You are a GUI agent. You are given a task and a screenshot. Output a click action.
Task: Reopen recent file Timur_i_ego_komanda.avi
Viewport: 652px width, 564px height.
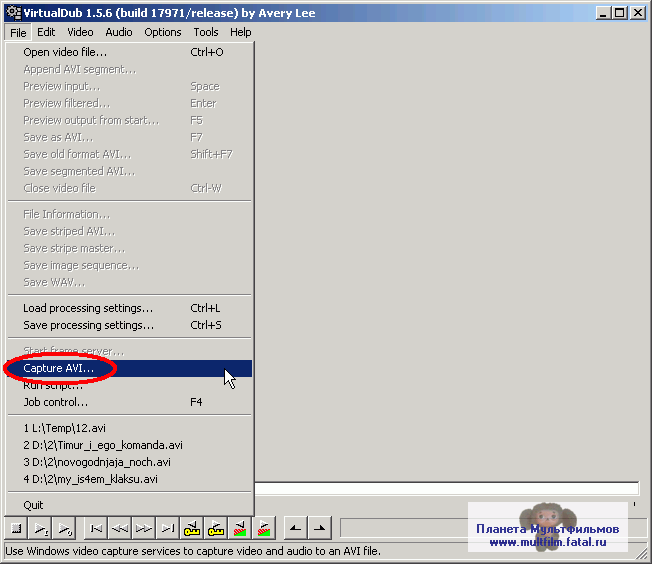tap(130, 445)
